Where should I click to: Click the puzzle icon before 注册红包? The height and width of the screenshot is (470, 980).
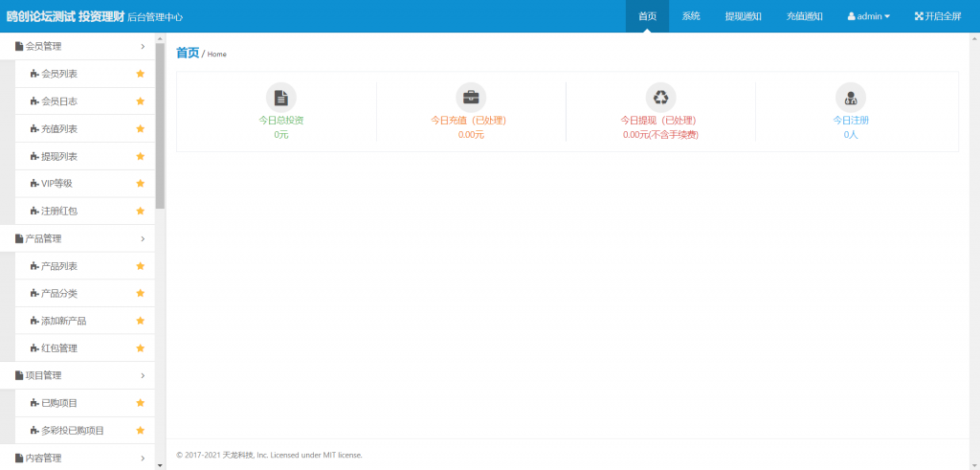[34, 211]
